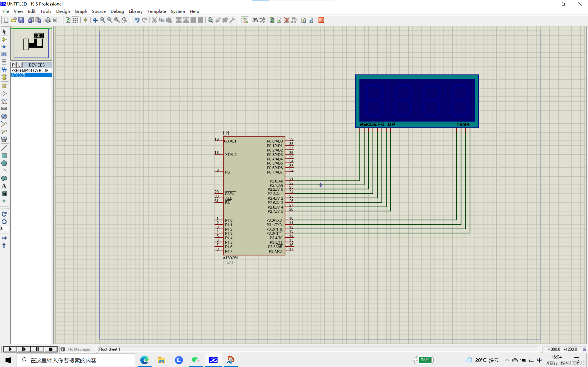Image resolution: width=588 pixels, height=367 pixels.
Task: Toggle the grid display button
Action: 76,20
